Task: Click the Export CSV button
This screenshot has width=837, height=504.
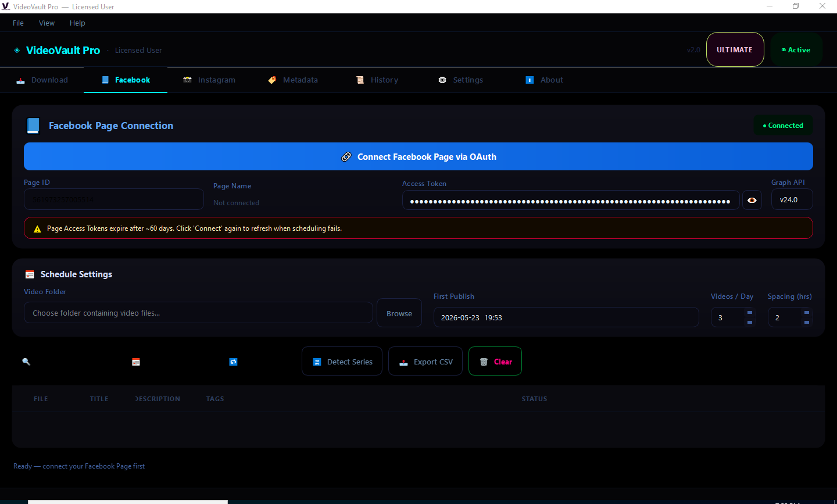Action: tap(425, 362)
